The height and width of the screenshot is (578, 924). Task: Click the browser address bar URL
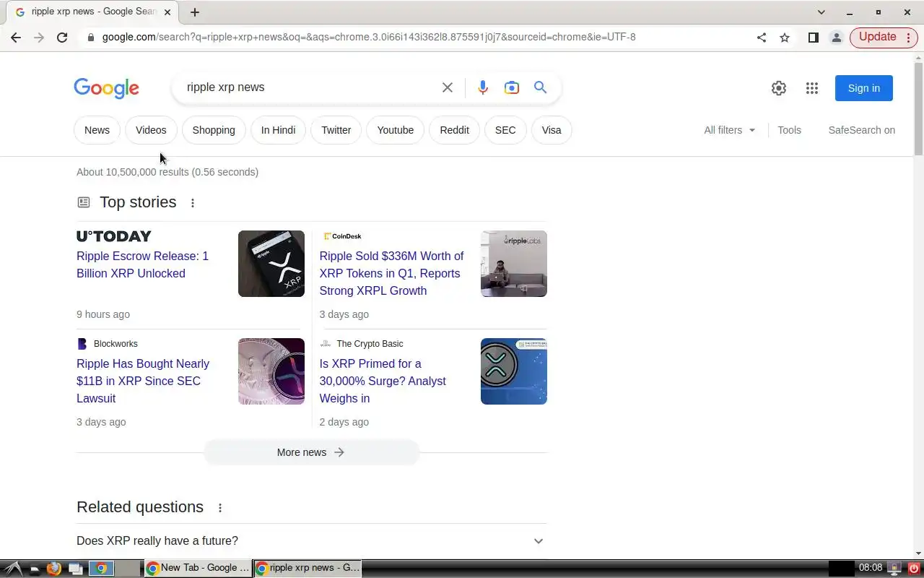tap(369, 37)
